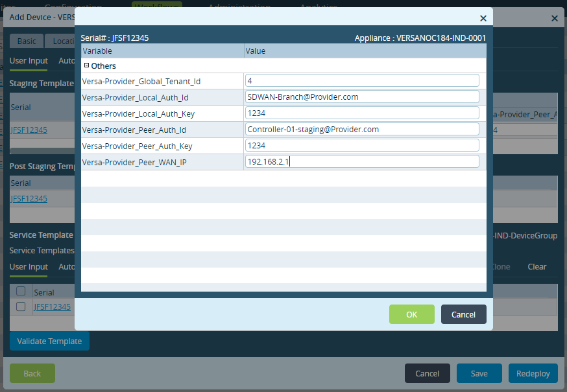Edit the Versa-Provider_Global_Tenant_Id value field
Screen dimensions: 567x392
(362, 80)
